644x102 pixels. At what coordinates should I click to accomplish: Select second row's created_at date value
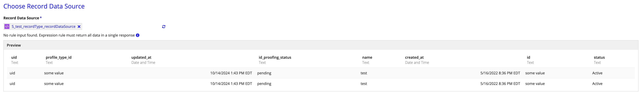pyautogui.click(x=500, y=84)
